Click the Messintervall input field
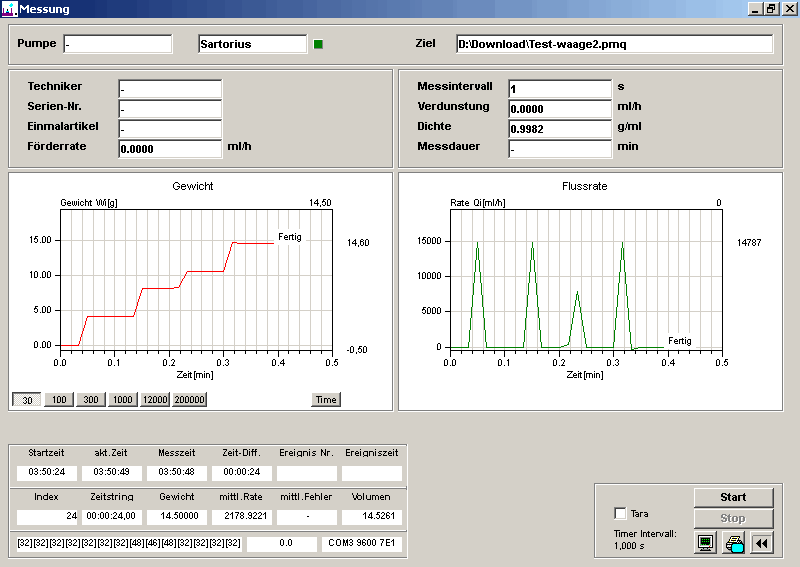The width and height of the screenshot is (800, 567). (560, 89)
